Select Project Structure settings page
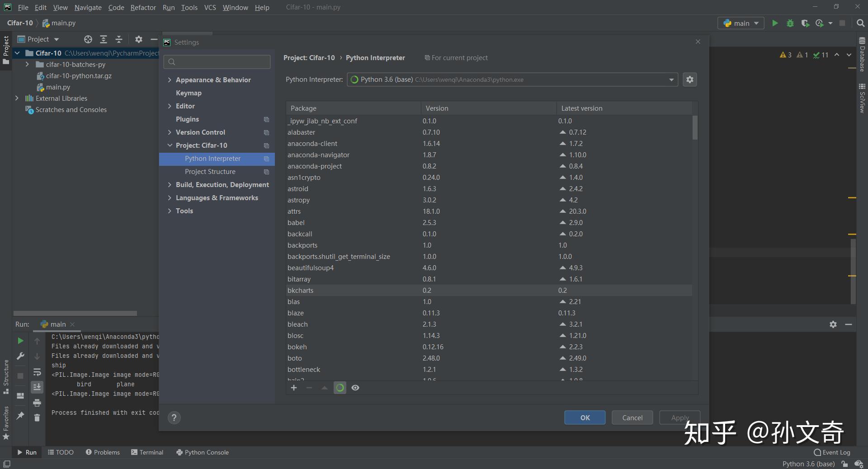Image resolution: width=868 pixels, height=469 pixels. coord(217,172)
